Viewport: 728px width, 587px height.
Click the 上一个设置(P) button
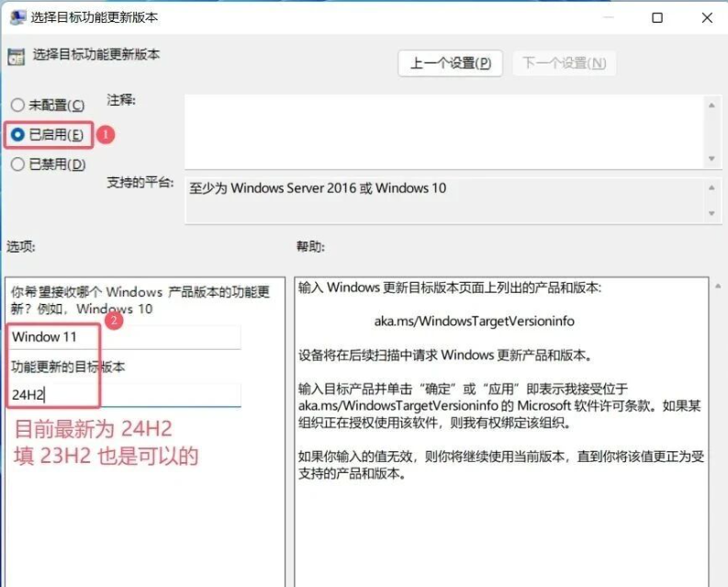point(451,63)
